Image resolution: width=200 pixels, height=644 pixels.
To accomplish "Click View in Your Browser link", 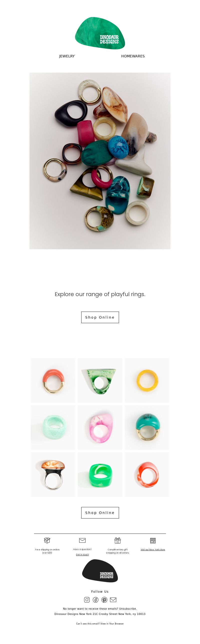I will (x=112, y=624).
